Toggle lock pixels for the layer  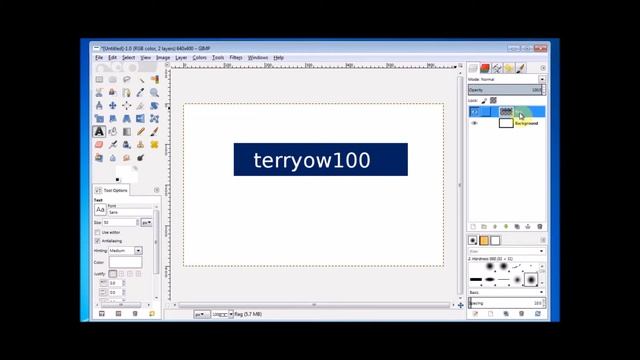[x=484, y=100]
